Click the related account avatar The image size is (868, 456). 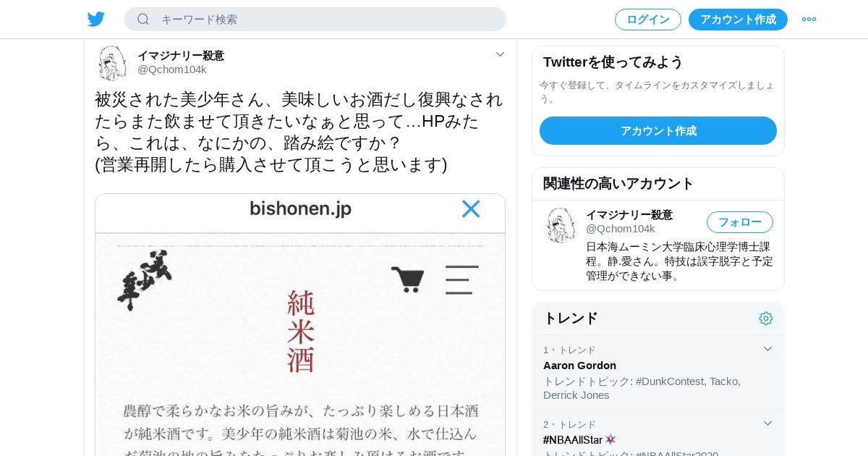tap(561, 225)
